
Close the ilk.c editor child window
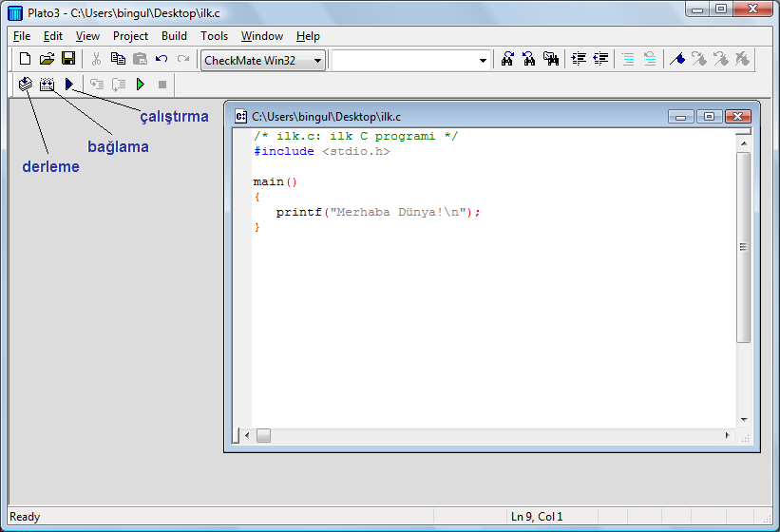[737, 116]
